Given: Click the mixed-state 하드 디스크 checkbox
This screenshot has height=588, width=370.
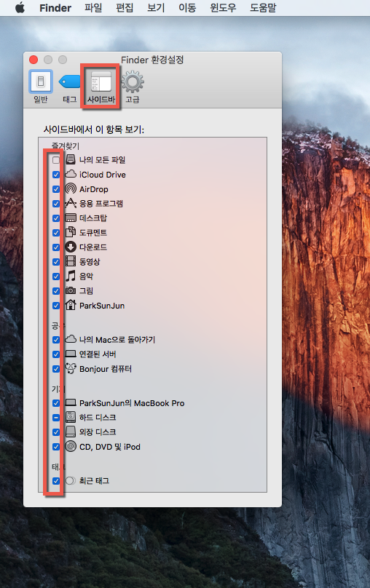Looking at the screenshot, I should 56,418.
